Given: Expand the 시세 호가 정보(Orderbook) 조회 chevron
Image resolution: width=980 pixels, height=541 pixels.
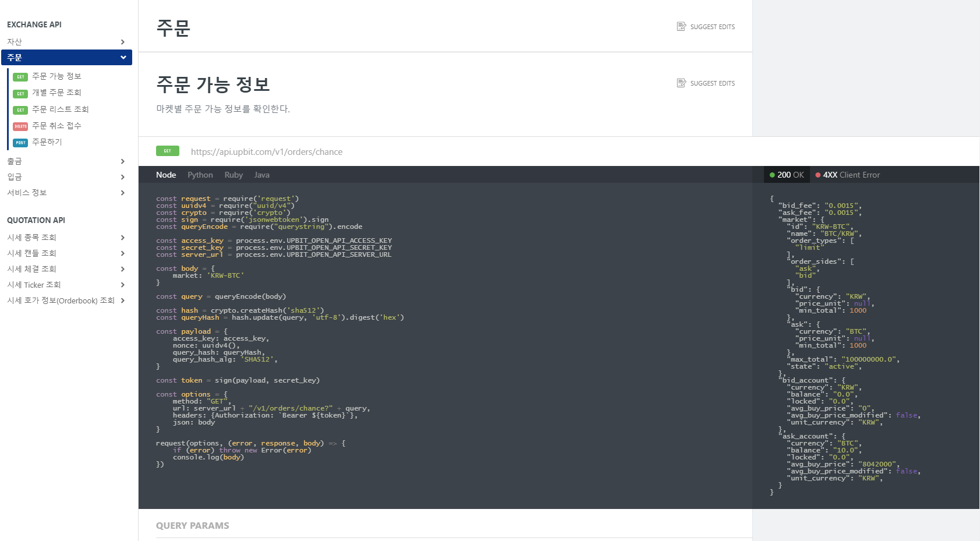Looking at the screenshot, I should tap(122, 300).
